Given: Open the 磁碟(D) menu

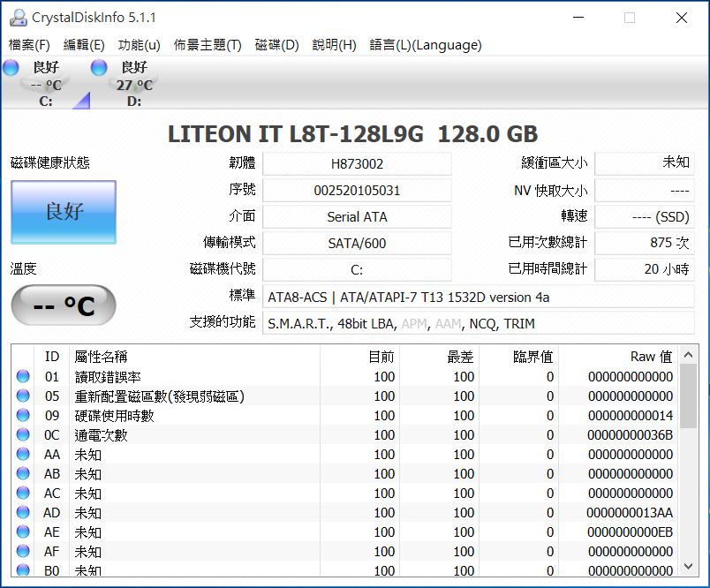Looking at the screenshot, I should [276, 45].
